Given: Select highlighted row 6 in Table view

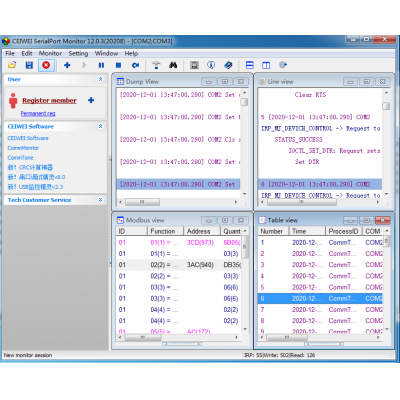Looking at the screenshot, I should coord(320,298).
